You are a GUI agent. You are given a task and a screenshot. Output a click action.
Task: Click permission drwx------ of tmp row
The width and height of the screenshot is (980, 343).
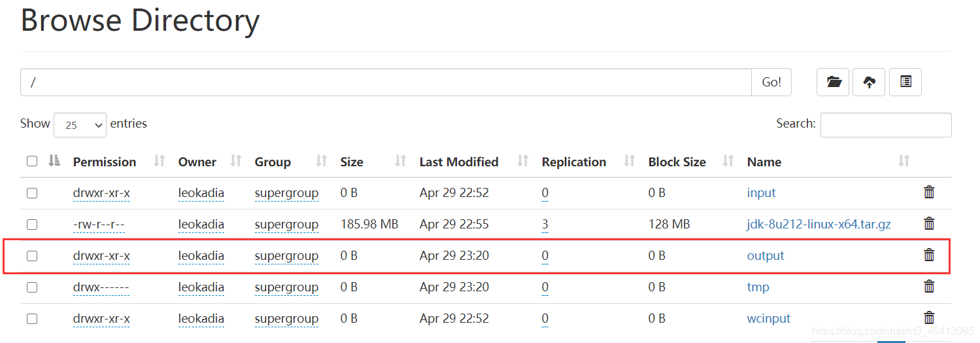click(x=101, y=287)
